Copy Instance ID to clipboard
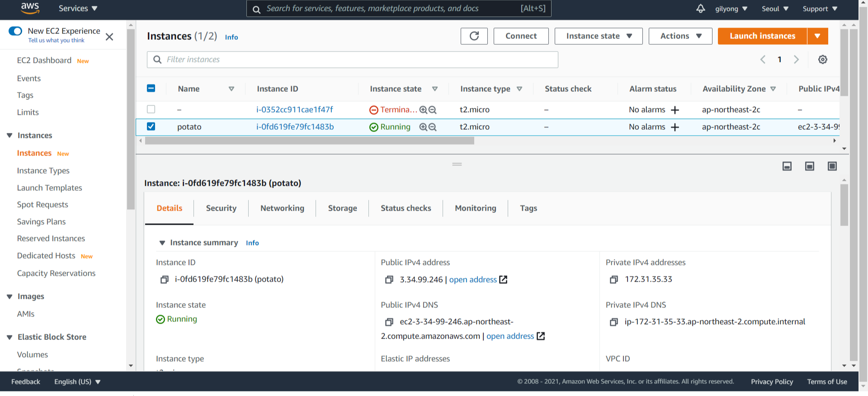Screen dimensions: 868x396 click(165, 280)
